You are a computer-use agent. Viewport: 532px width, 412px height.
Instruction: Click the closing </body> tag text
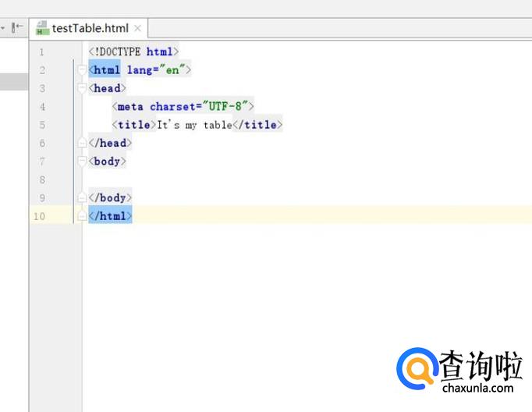110,197
